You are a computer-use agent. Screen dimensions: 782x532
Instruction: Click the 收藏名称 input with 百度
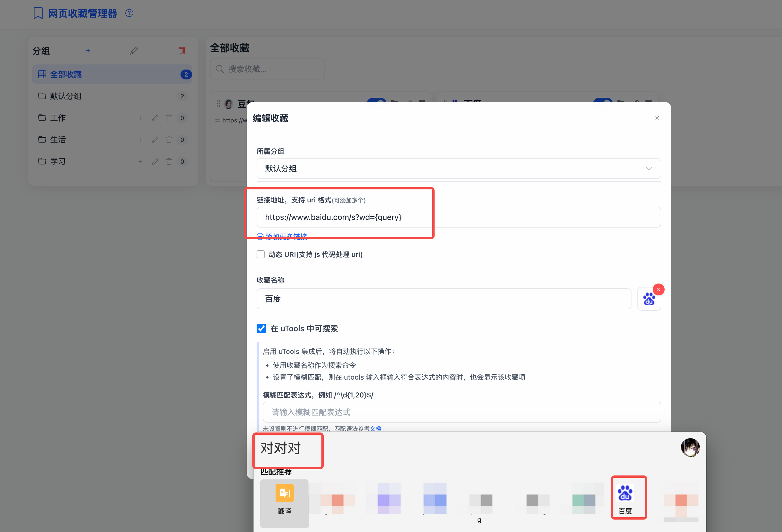pyautogui.click(x=444, y=299)
